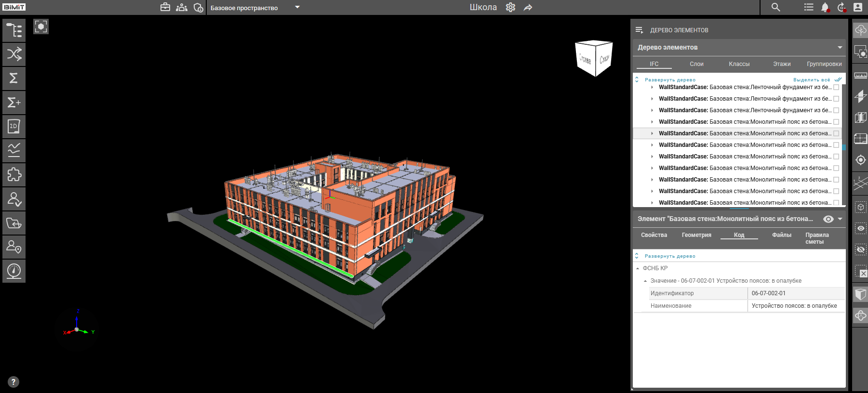Click the Выделить всё link
The height and width of the screenshot is (393, 868).
coord(812,80)
